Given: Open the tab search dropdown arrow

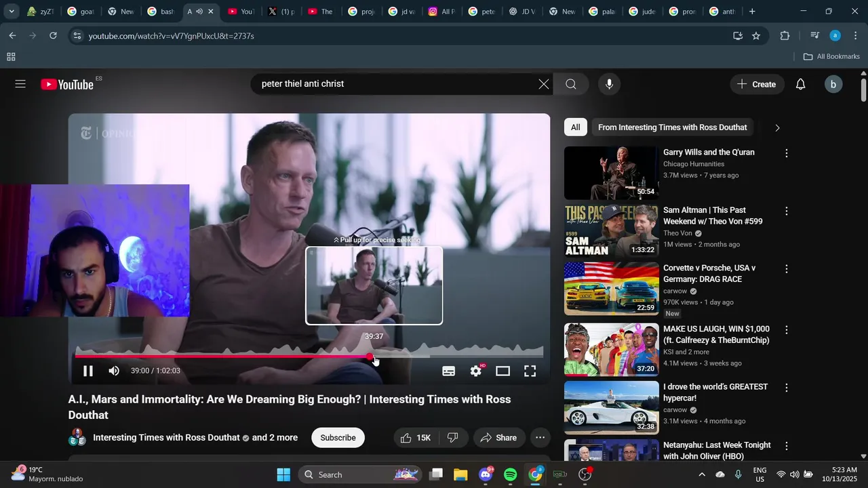Looking at the screenshot, I should pyautogui.click(x=12, y=12).
